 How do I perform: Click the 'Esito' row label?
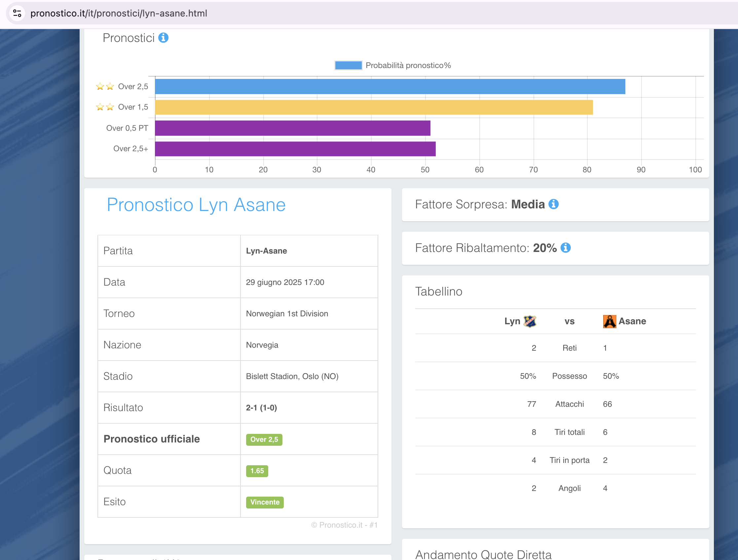point(114,502)
